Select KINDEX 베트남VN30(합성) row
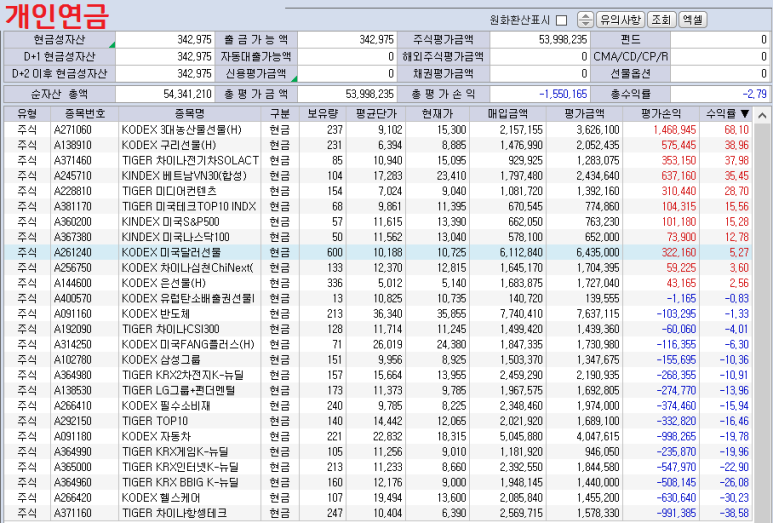This screenshot has width=773, height=523. tap(378, 175)
